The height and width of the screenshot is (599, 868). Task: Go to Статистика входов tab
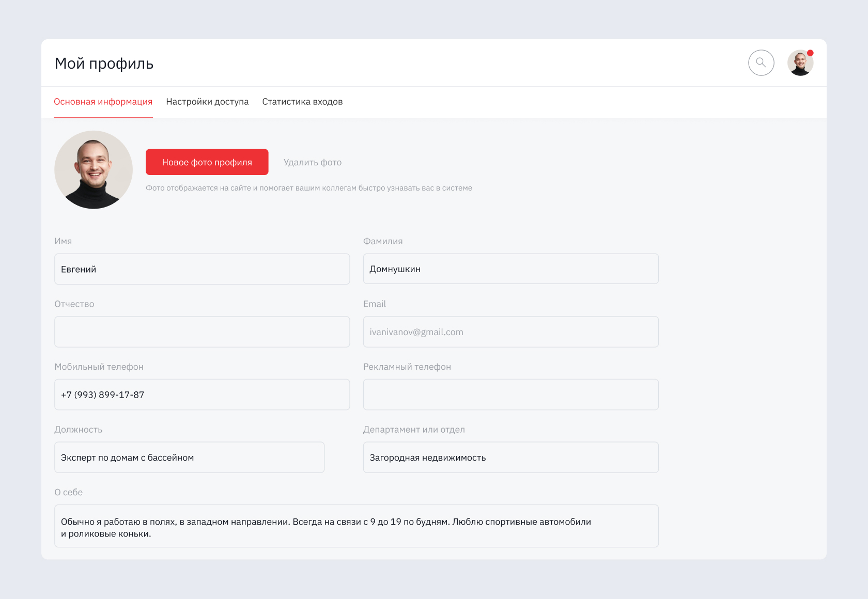click(302, 102)
